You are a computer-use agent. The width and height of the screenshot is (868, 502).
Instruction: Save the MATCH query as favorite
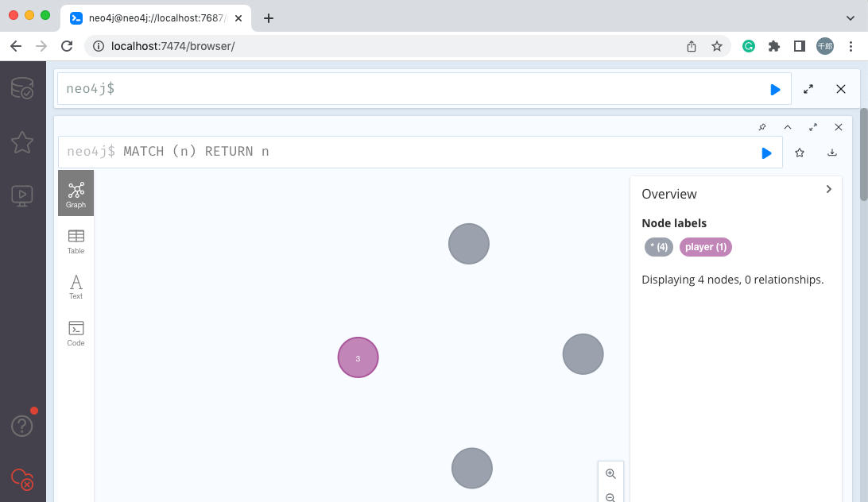coord(800,153)
